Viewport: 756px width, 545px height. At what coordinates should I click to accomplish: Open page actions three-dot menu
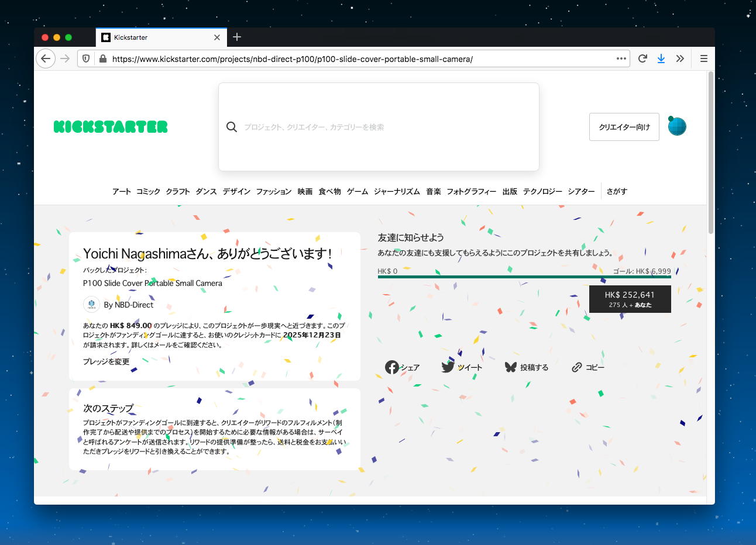pyautogui.click(x=621, y=58)
